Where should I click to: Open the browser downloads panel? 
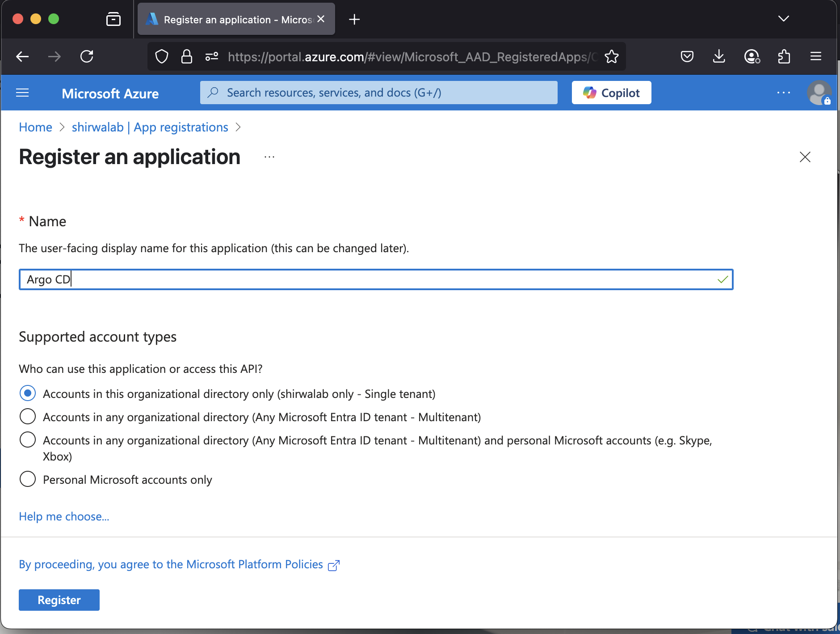[x=719, y=56]
